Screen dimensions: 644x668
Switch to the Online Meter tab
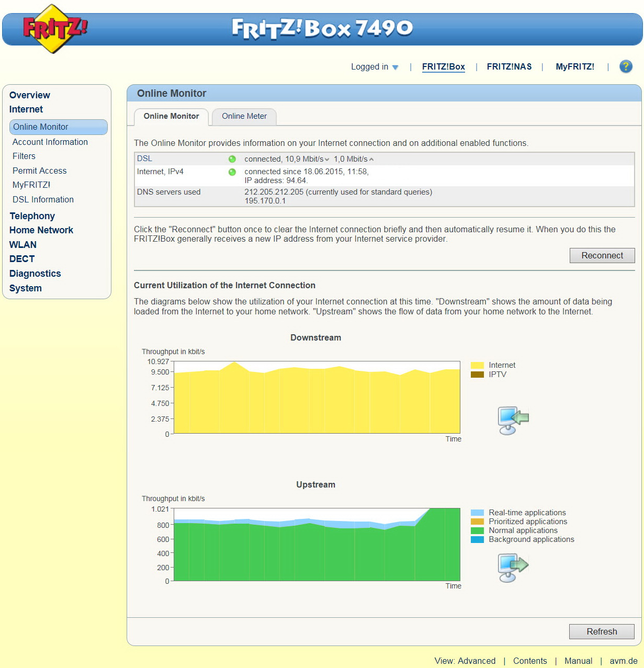pyautogui.click(x=244, y=116)
